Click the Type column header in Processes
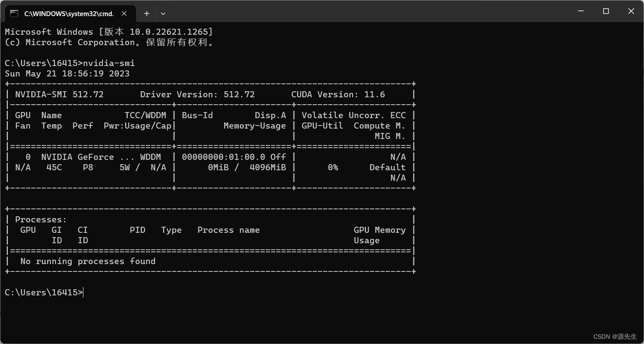Screen dimensions: 644x344 (x=172, y=230)
